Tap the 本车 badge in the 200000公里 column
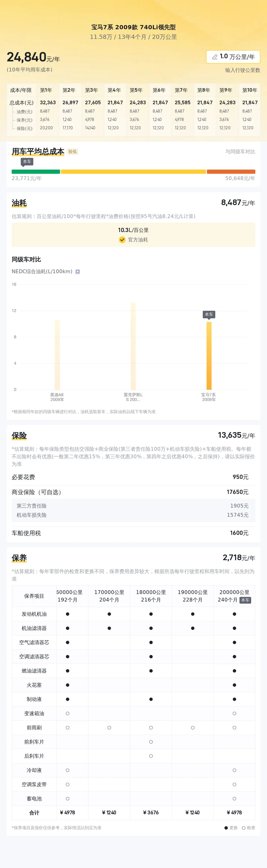 click(x=245, y=600)
